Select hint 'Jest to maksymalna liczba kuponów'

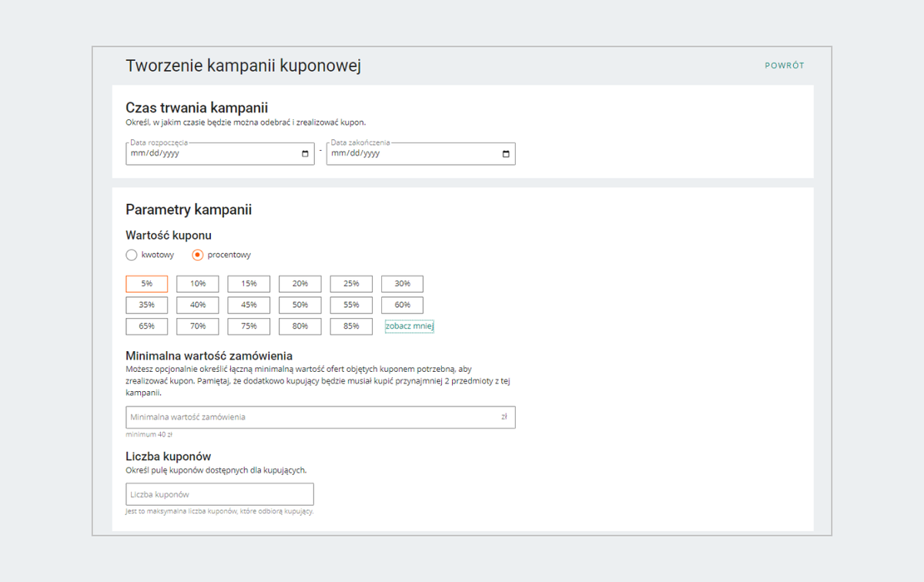coord(219,511)
